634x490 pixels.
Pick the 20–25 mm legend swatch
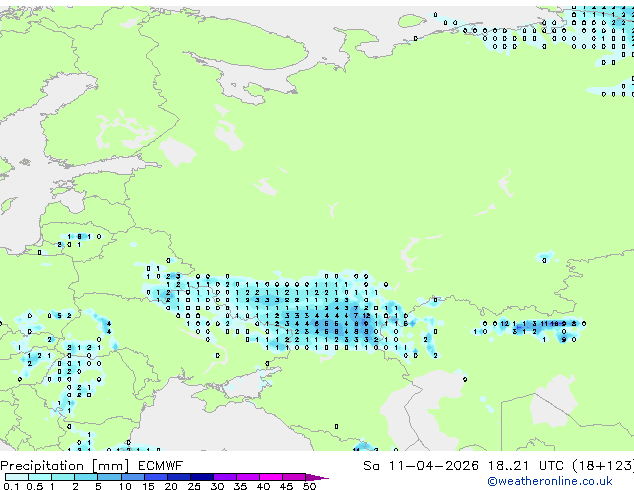pyautogui.click(x=179, y=477)
